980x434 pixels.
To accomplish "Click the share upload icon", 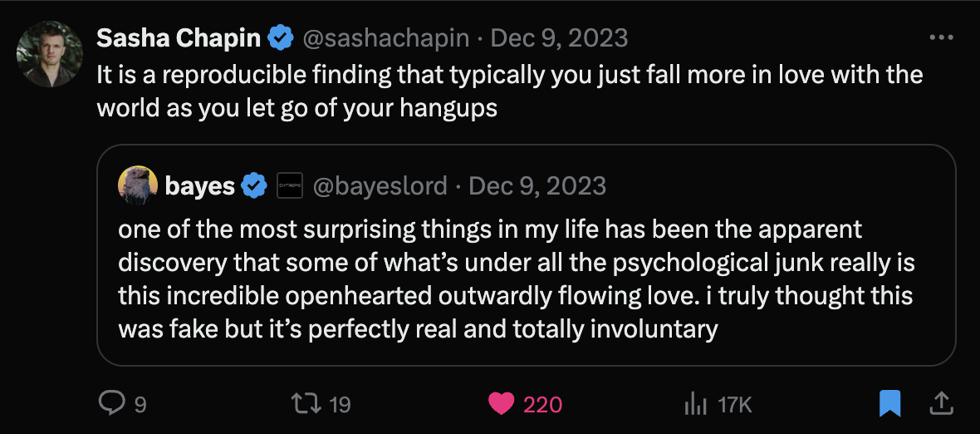I will pos(940,404).
